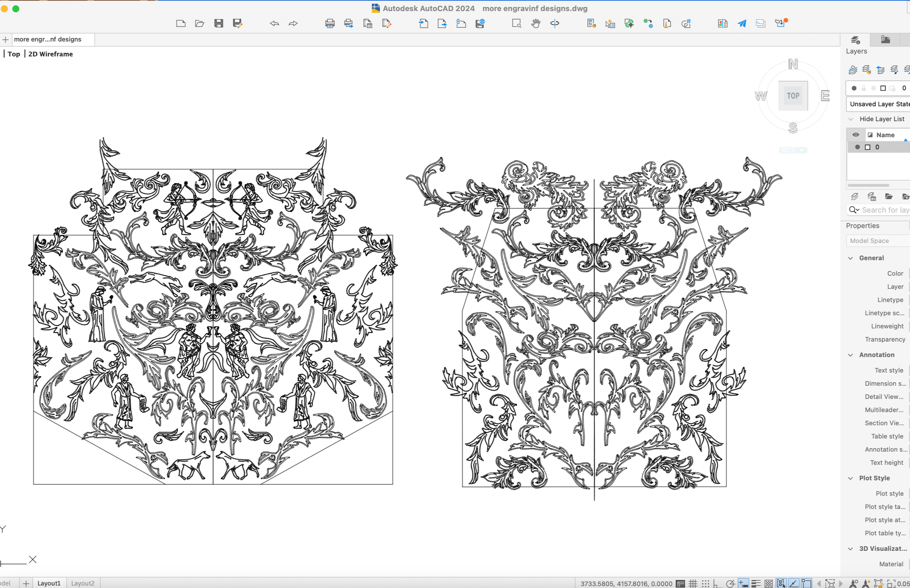Click the 2D Wireframe visual style label
Viewport: 910px width, 588px height.
(x=51, y=54)
